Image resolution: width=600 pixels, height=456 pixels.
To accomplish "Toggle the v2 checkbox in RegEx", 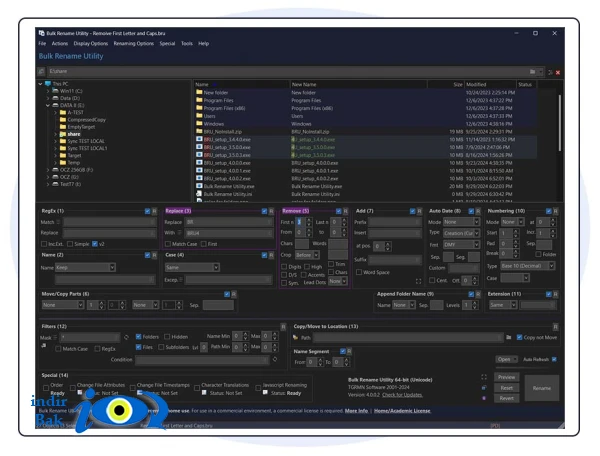I will click(x=95, y=244).
